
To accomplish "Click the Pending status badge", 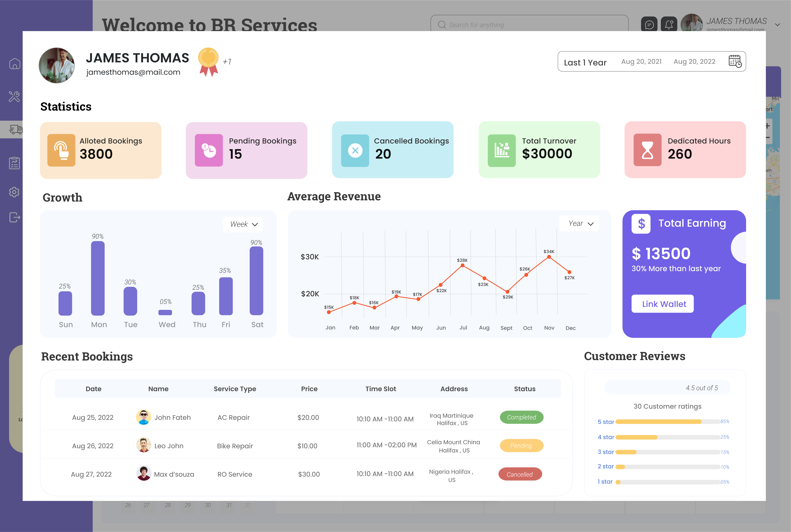I will [522, 446].
